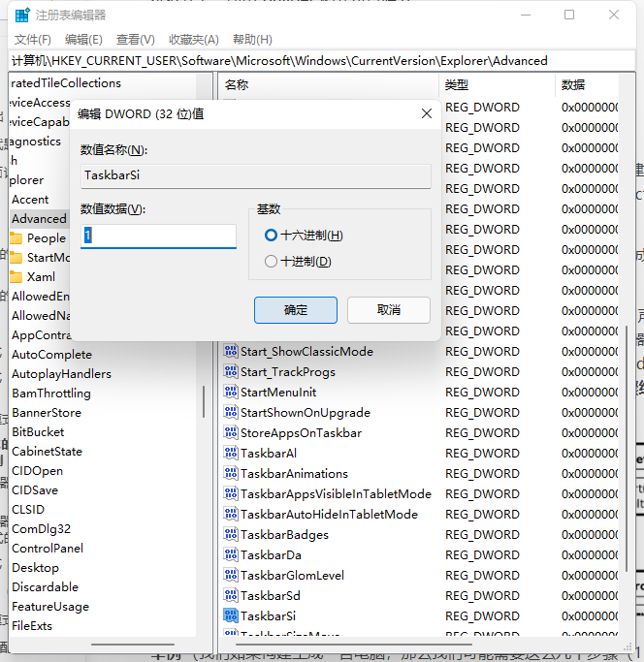The image size is (644, 662).
Task: Click the TaskbarGlomLevel value icon
Action: (231, 575)
